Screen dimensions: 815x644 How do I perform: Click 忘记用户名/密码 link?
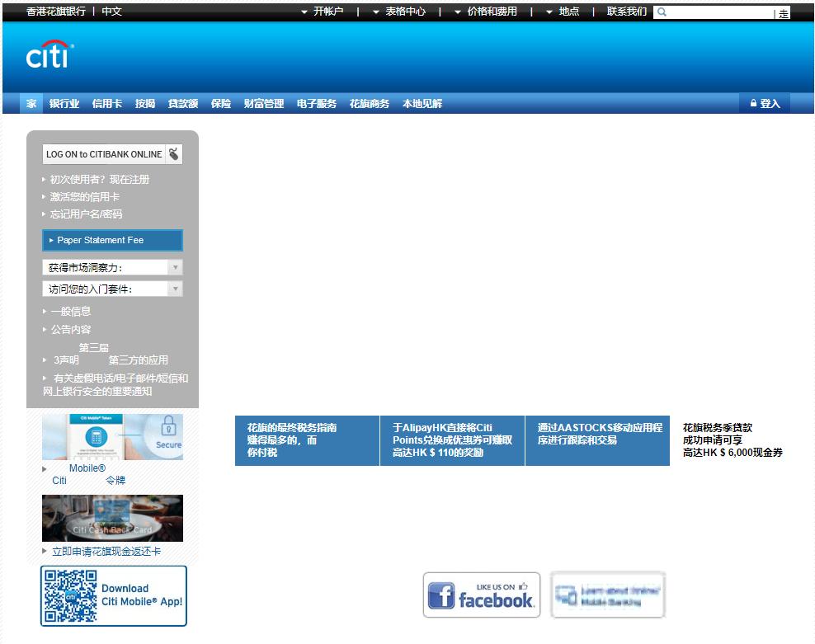tap(87, 214)
